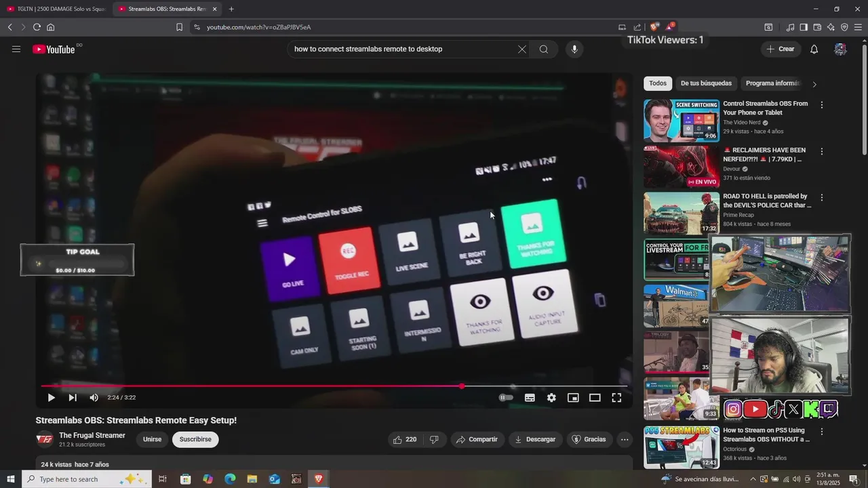Switch to the TGLTN 2500 DAMAGE tab
Screen dimensions: 868x488
click(x=56, y=9)
